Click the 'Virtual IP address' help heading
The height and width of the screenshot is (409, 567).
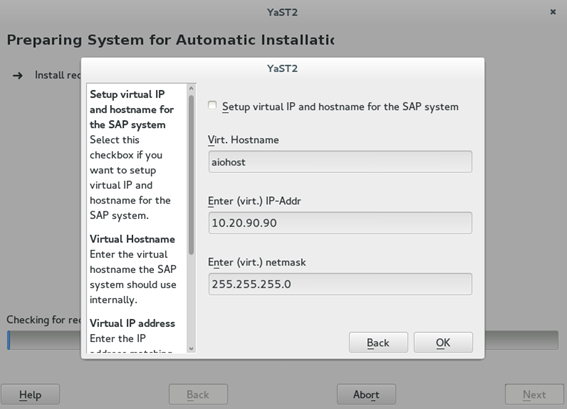point(132,323)
